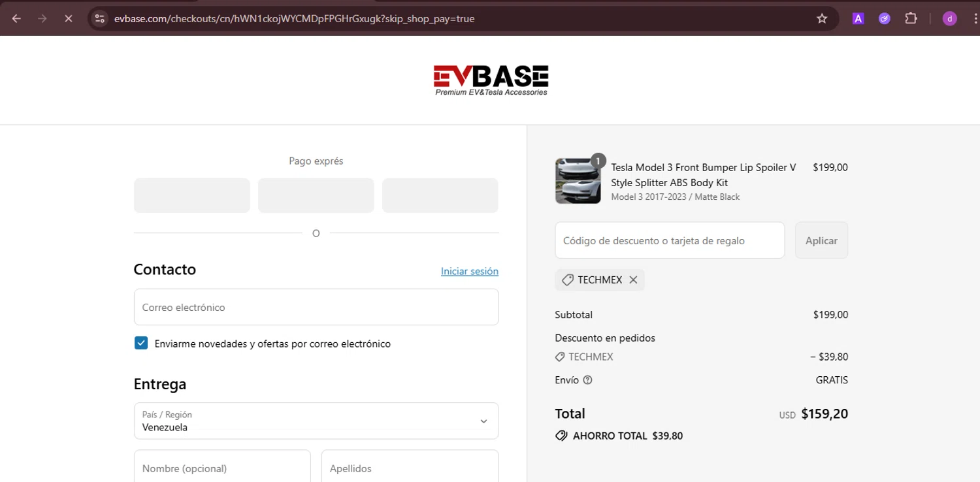Click the 'Entrega' section heading
980x482 pixels.
point(160,384)
